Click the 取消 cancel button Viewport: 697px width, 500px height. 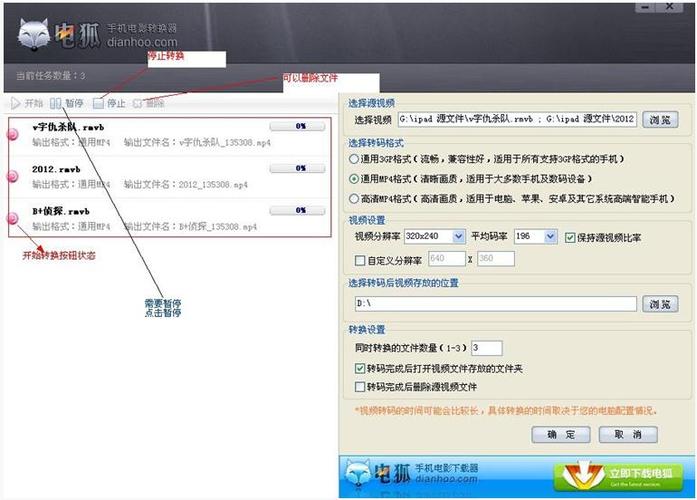pyautogui.click(x=627, y=435)
